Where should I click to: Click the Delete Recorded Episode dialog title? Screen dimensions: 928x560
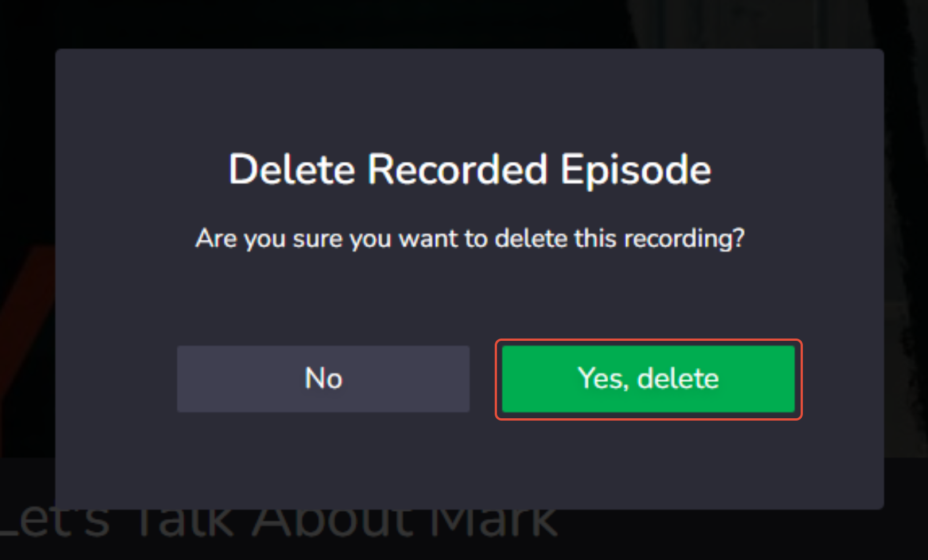468,169
